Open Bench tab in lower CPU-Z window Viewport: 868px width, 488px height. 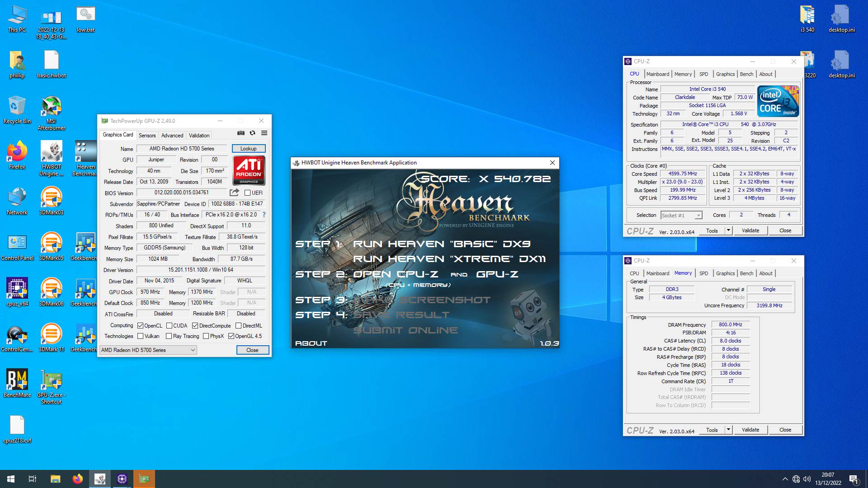(746, 273)
